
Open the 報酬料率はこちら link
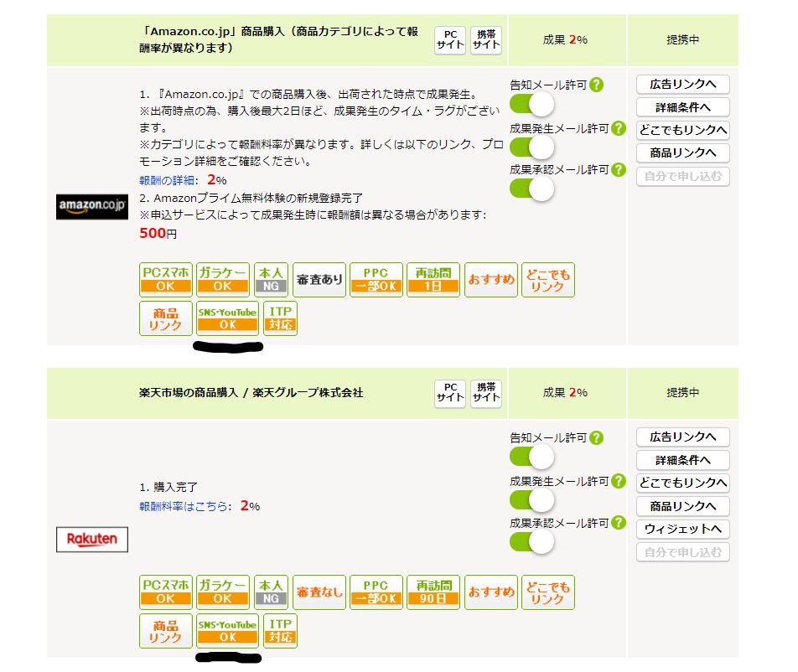(184, 506)
